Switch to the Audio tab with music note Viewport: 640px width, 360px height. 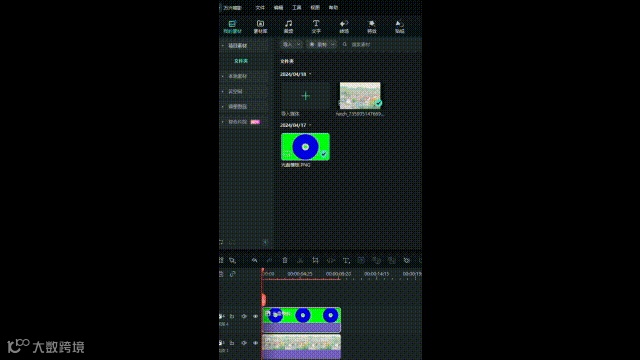(288, 27)
